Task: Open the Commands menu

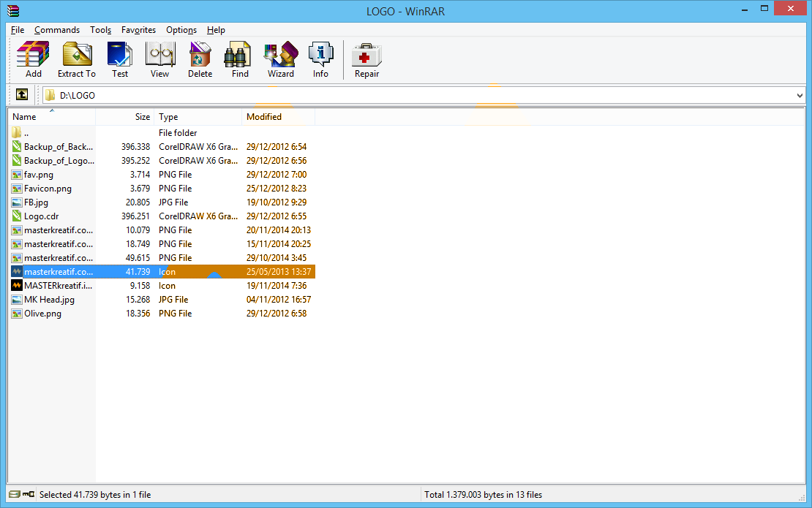Action: [x=57, y=30]
